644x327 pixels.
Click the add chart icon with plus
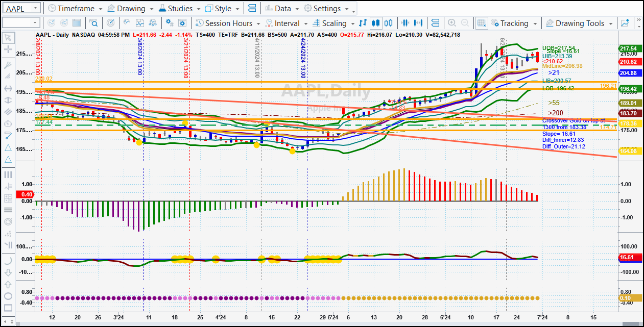625,23
